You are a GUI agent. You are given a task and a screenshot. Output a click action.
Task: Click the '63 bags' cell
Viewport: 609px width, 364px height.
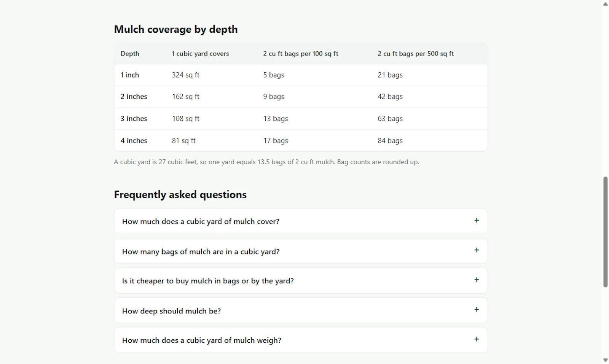point(390,119)
